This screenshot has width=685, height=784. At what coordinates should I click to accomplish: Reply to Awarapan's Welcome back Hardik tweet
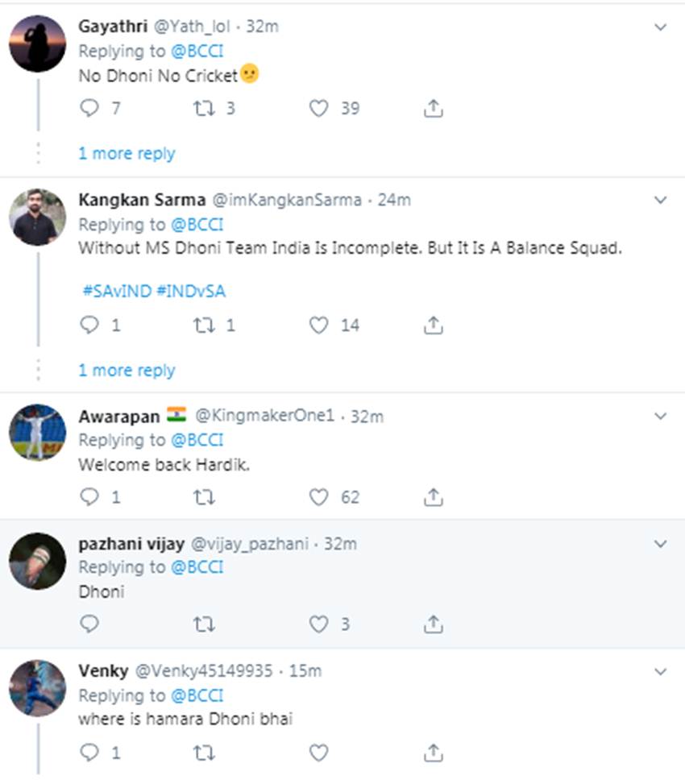89,497
